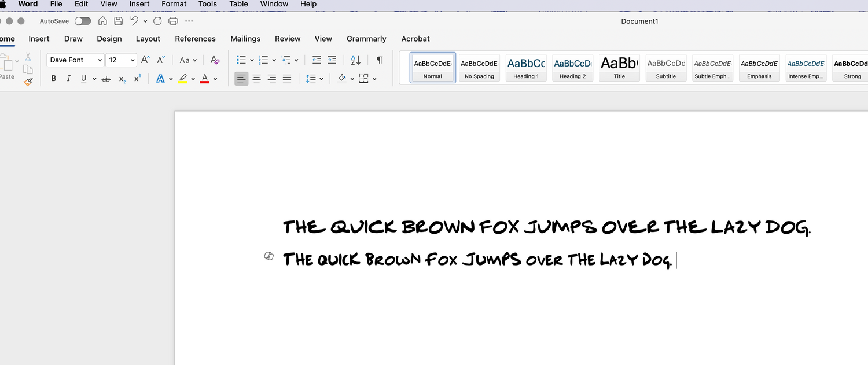Toggle italic formatting
Screen dimensions: 868x365
(x=68, y=78)
